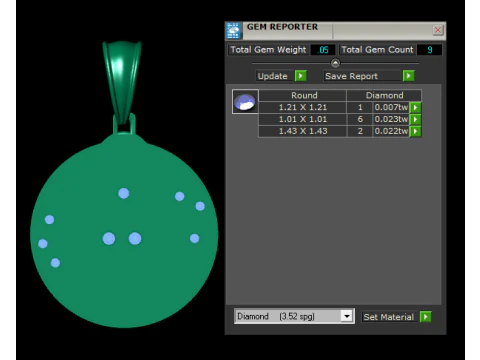Click green arrow for 0.022tw row
This screenshot has width=480, height=360.
click(x=415, y=131)
